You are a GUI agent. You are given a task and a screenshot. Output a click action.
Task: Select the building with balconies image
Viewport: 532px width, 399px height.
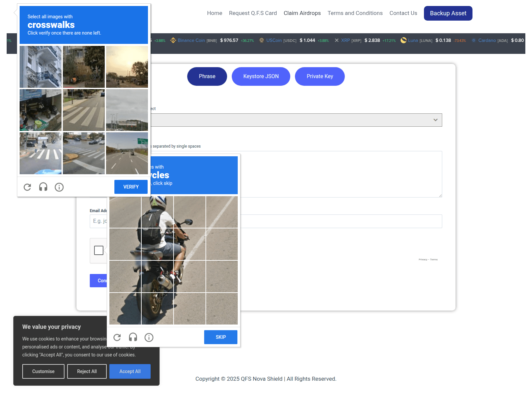tap(41, 67)
